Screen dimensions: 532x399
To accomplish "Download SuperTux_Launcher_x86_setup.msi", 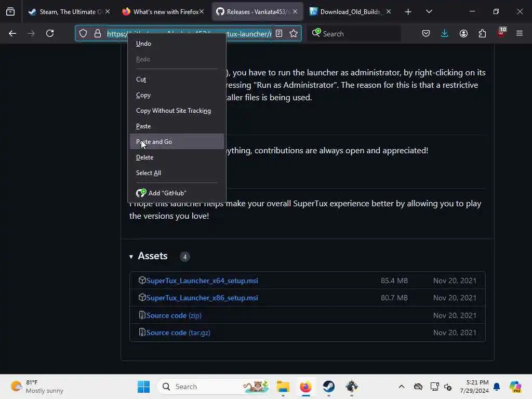I will click(x=202, y=298).
